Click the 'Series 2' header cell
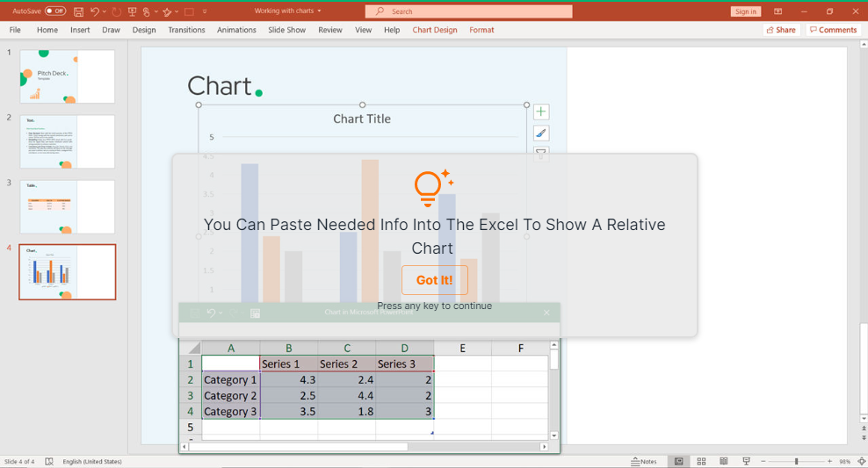This screenshot has height=468, width=868. [346, 364]
